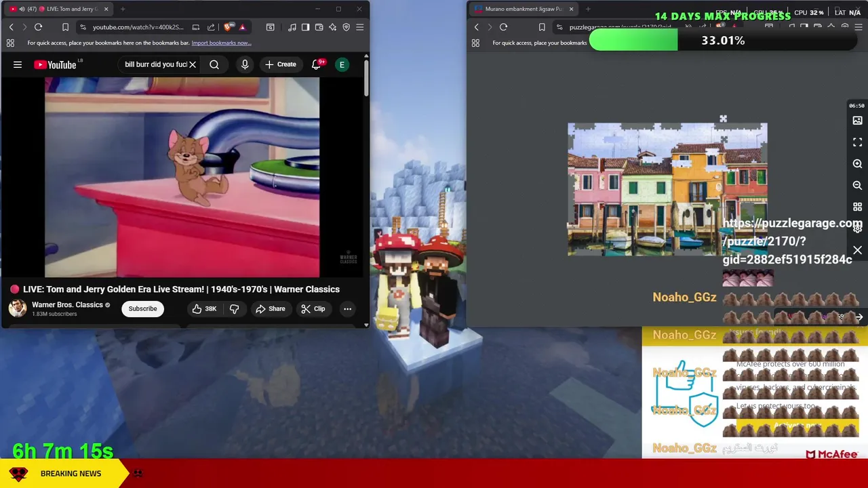The width and height of the screenshot is (868, 488).
Task: Zoom out on the jigsaw puzzle
Action: click(857, 185)
